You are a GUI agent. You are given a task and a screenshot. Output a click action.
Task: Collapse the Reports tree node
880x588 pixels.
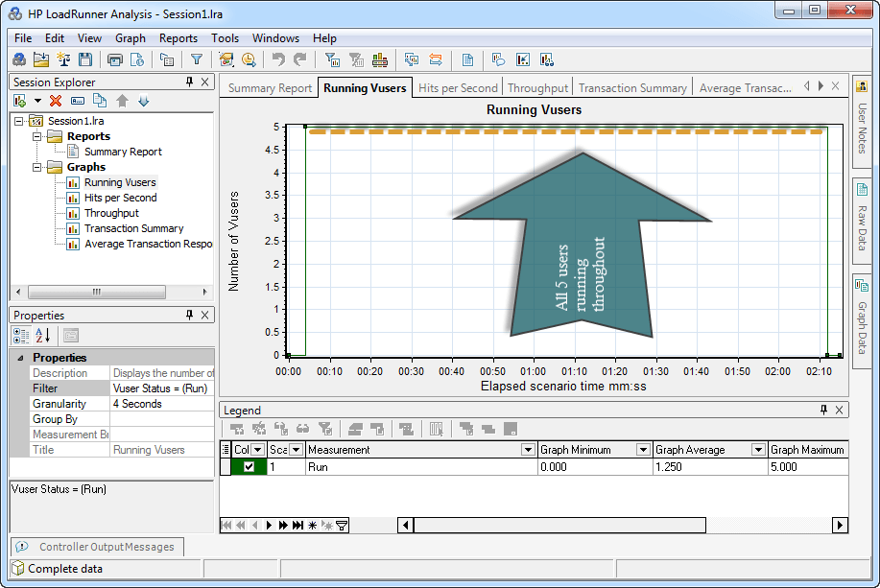(37, 136)
